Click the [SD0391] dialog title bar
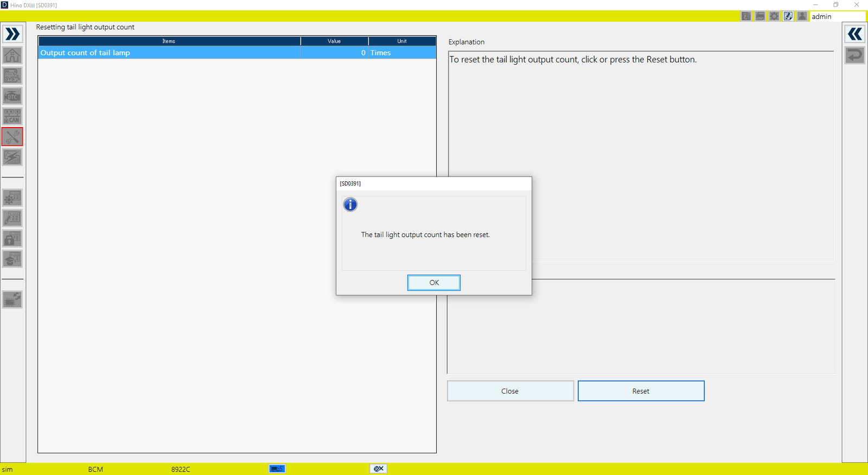This screenshot has height=475, width=868. point(434,183)
